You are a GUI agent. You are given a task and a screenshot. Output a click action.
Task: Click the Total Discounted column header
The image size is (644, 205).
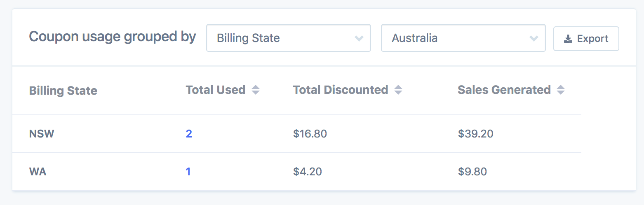[x=341, y=90]
